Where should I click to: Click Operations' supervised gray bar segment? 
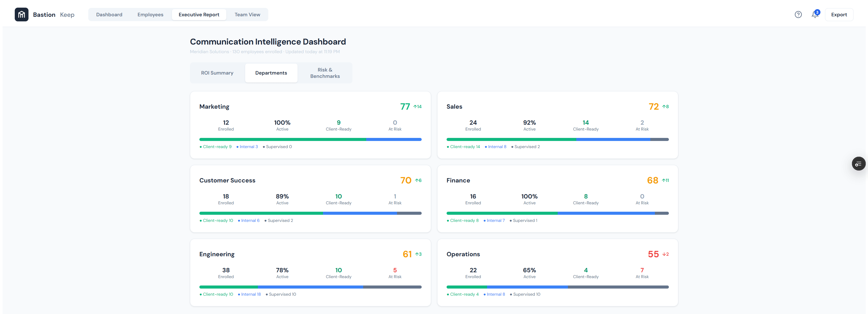click(618, 287)
